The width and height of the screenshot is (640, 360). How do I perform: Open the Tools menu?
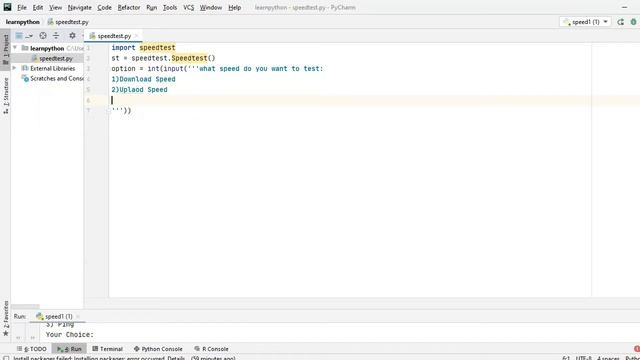tap(170, 7)
